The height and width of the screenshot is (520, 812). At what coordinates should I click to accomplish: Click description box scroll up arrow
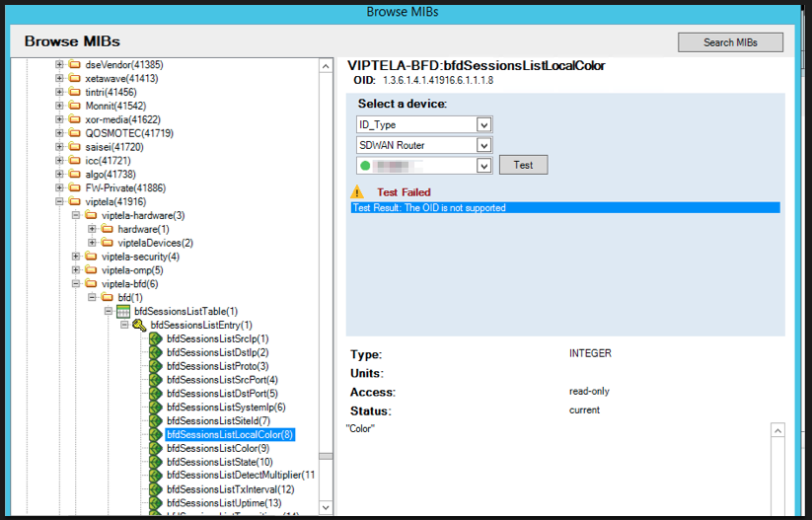click(777, 430)
